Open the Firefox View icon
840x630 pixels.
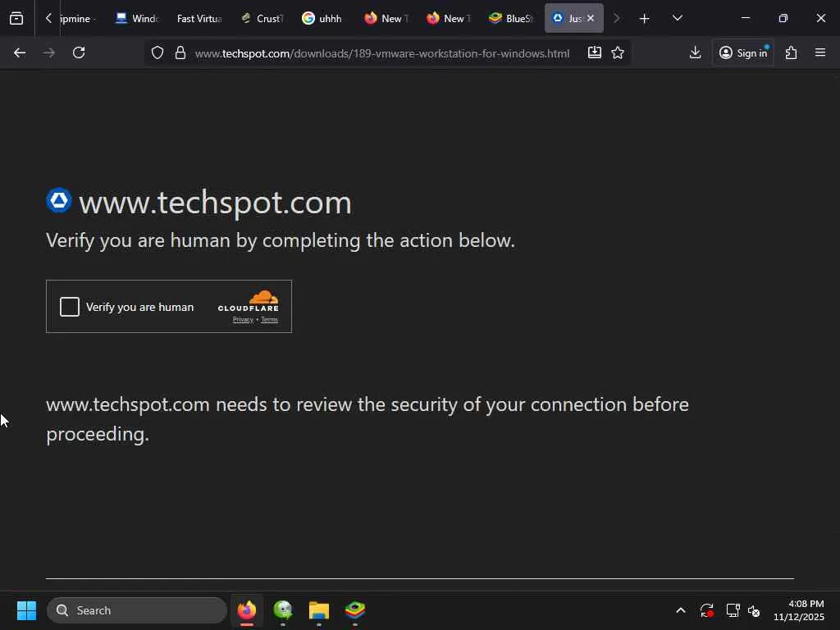pos(16,18)
